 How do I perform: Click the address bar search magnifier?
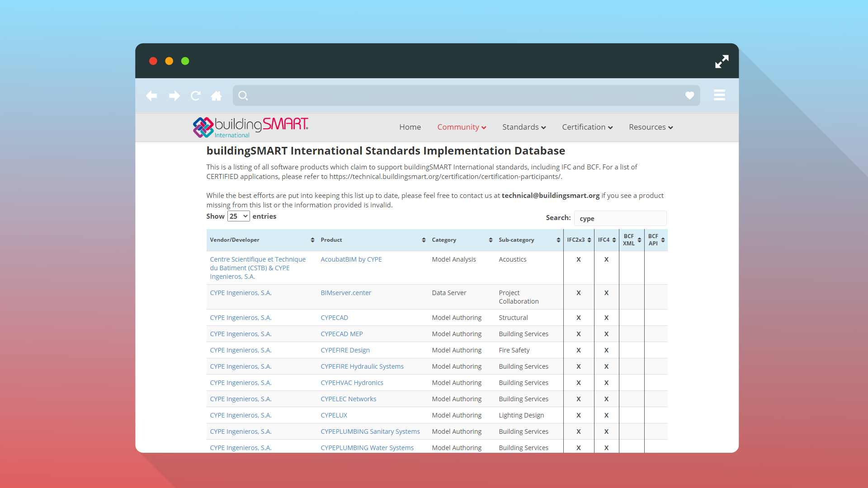tap(243, 96)
